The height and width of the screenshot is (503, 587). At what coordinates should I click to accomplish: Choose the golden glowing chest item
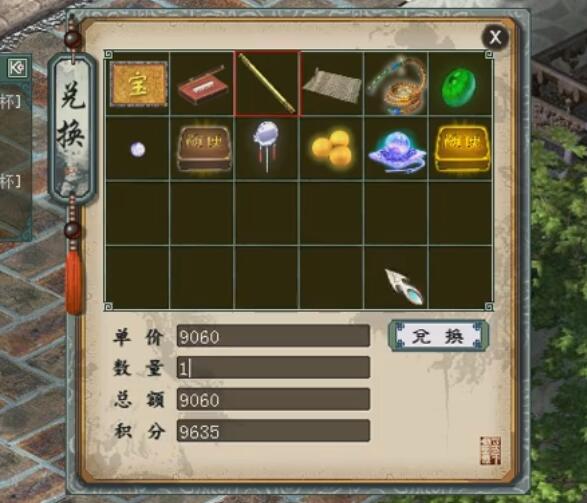(x=462, y=149)
